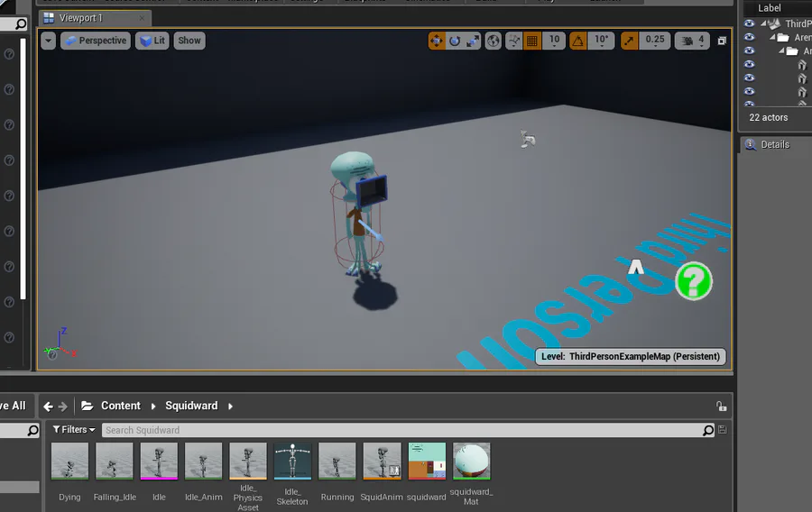Collapse the Ar subfolder in outliner

(781, 50)
